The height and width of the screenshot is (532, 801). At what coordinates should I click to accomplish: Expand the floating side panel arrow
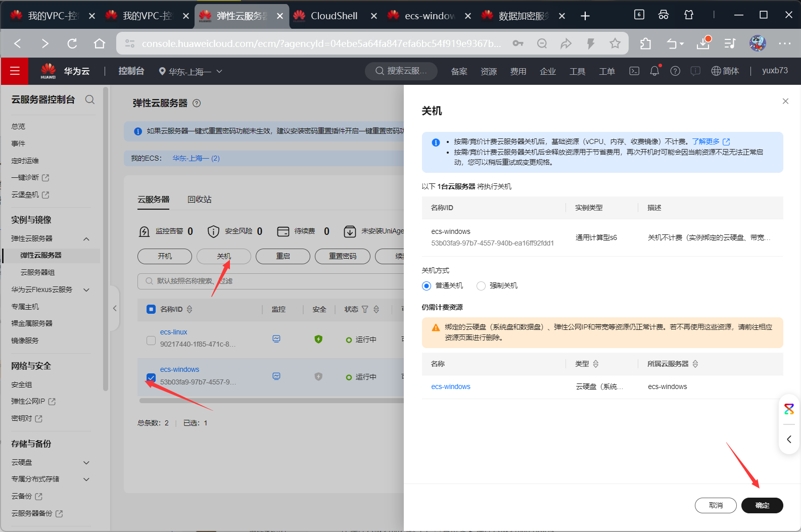pos(789,439)
